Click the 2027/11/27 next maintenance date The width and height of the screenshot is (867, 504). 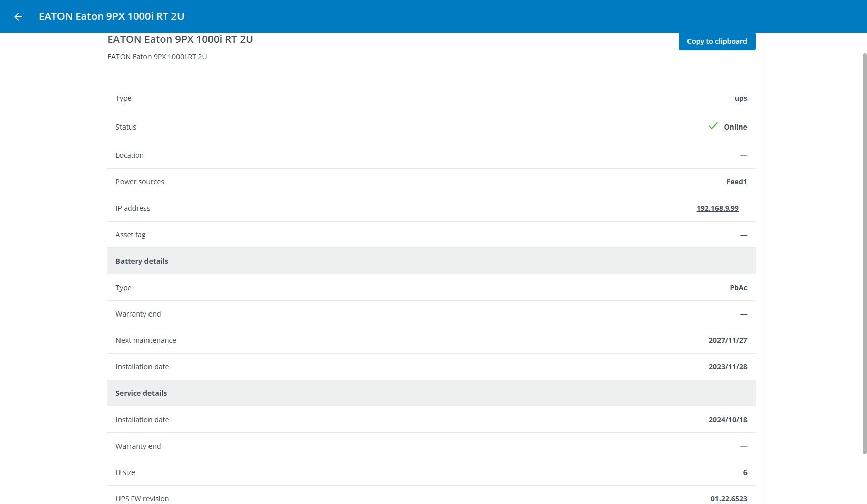click(x=728, y=340)
